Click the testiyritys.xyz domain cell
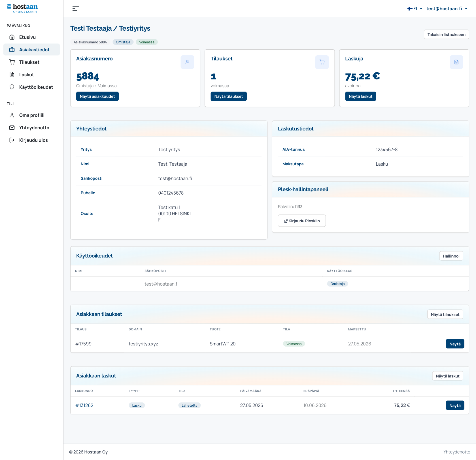 coord(143,344)
